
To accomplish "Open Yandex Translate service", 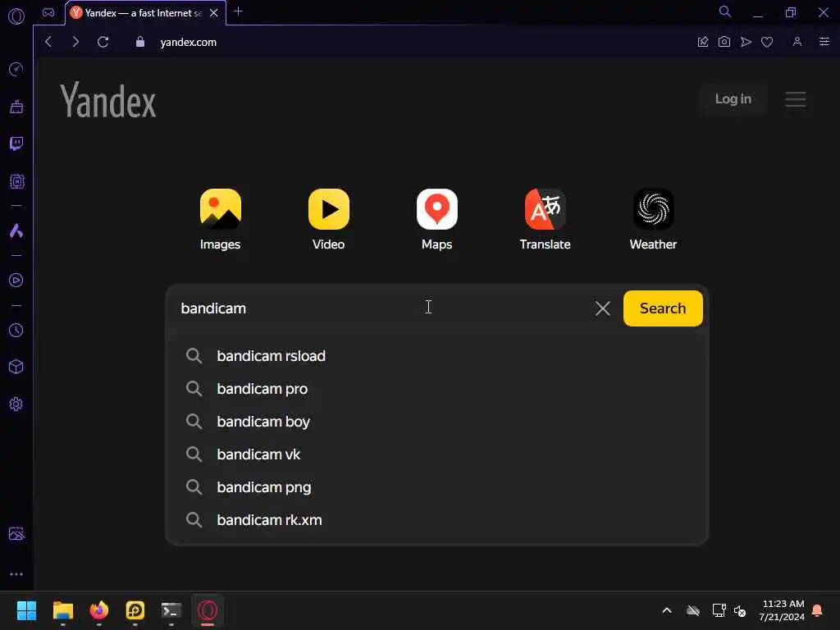I will tap(545, 220).
